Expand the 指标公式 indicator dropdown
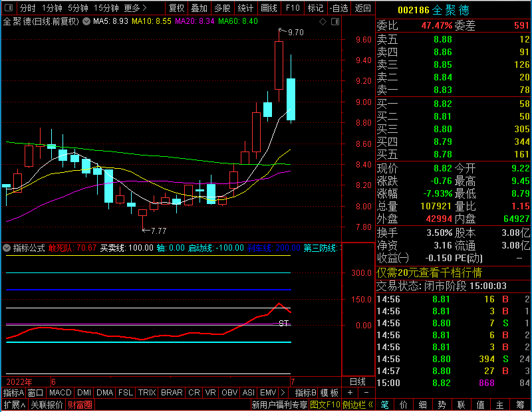The height and width of the screenshot is (412, 532). click(7, 248)
